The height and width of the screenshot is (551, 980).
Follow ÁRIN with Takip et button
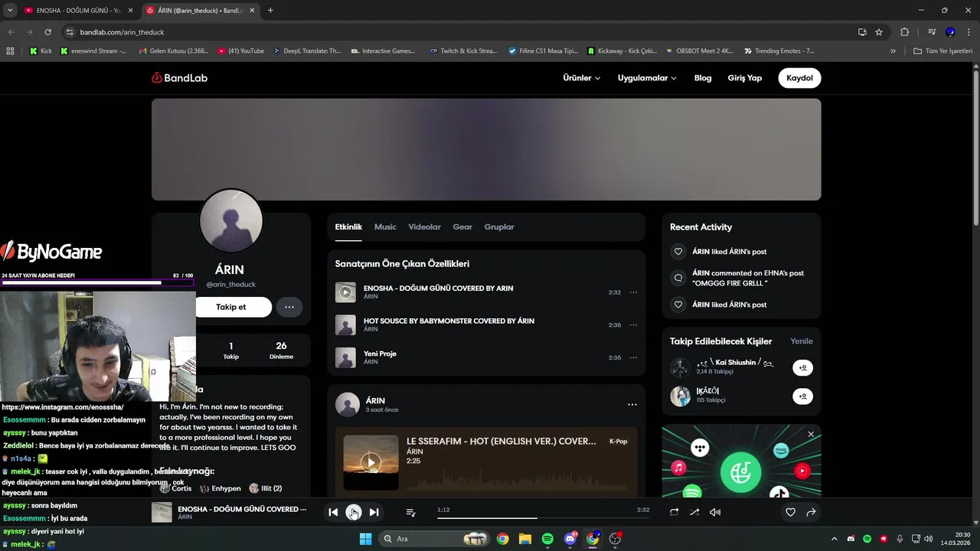point(230,307)
